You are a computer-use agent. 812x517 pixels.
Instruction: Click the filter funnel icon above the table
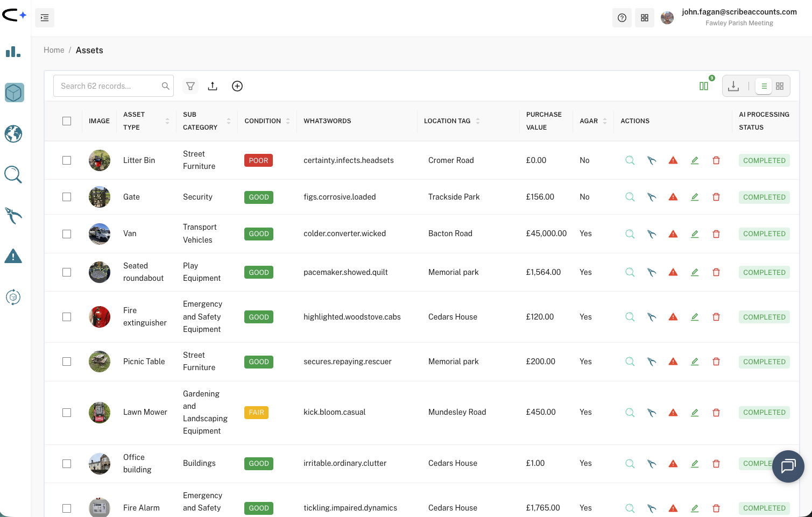pyautogui.click(x=190, y=86)
